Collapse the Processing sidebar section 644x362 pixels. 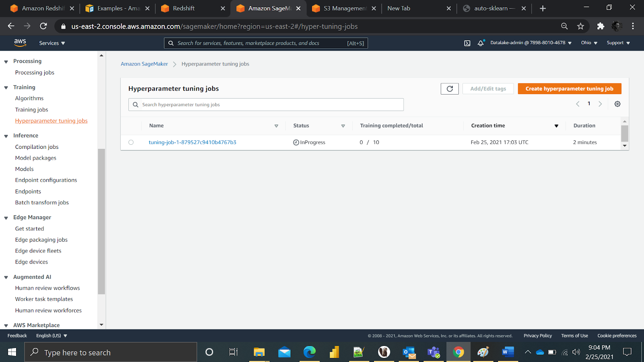pos(6,62)
